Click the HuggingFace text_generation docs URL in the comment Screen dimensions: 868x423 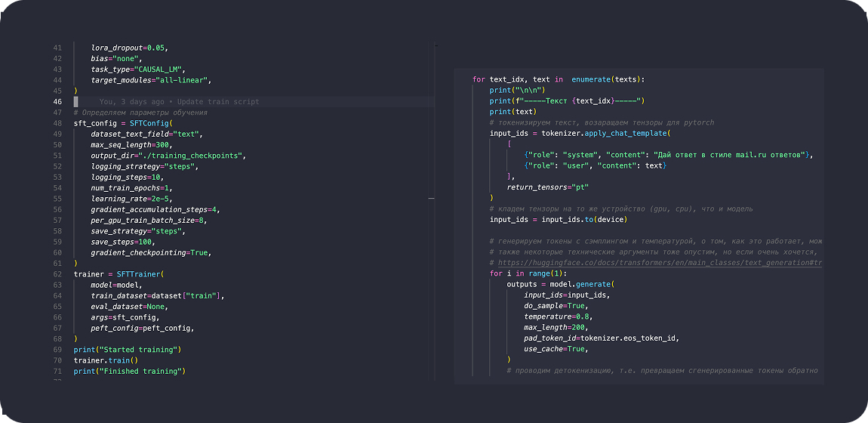tap(660, 263)
